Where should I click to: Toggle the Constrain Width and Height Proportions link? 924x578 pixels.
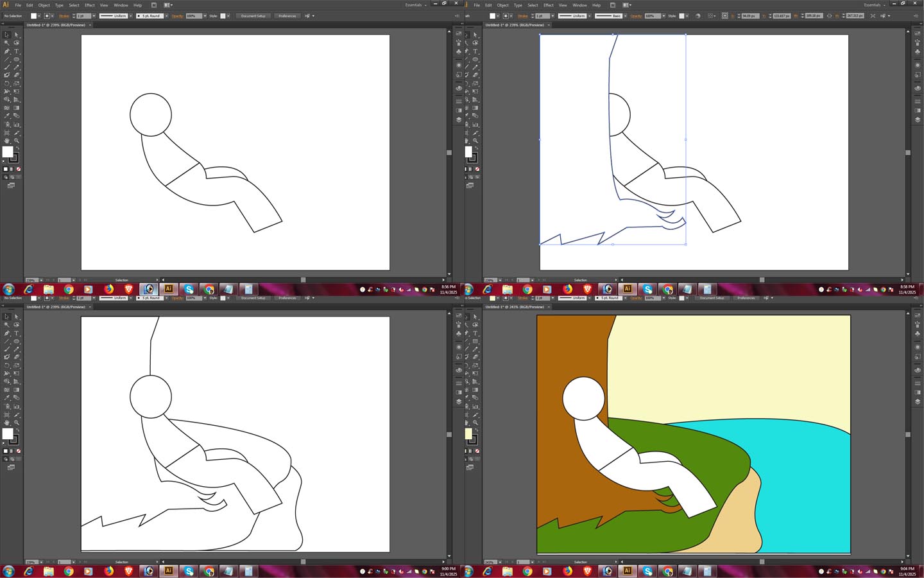tap(829, 16)
